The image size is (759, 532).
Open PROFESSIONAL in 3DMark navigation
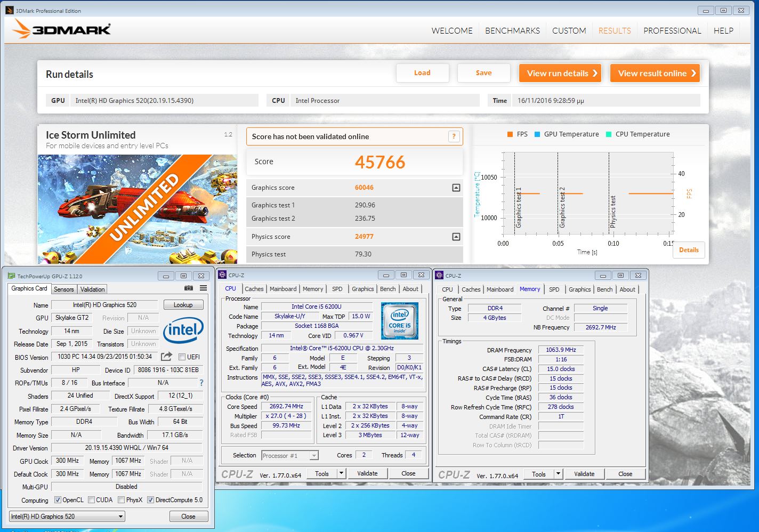[x=672, y=31]
